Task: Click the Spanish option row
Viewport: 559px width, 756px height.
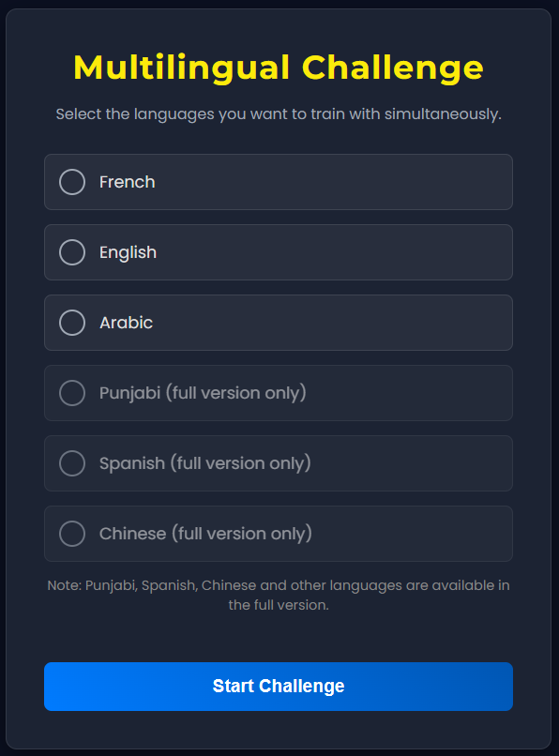Action: (x=279, y=463)
